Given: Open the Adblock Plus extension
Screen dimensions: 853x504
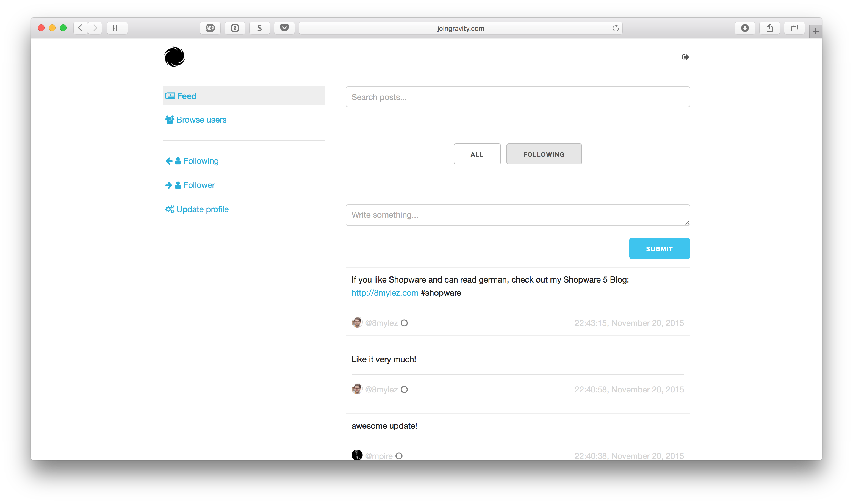Looking at the screenshot, I should [210, 28].
